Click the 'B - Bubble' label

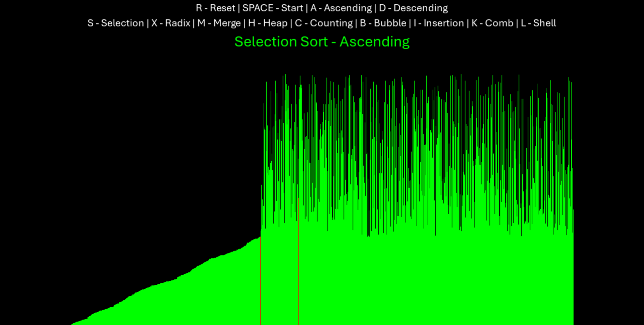coord(383,23)
